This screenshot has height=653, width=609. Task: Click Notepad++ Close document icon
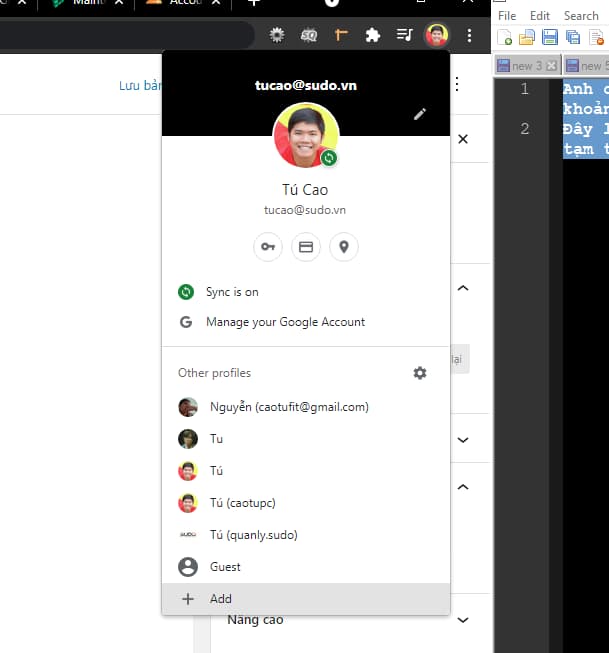click(x=597, y=37)
